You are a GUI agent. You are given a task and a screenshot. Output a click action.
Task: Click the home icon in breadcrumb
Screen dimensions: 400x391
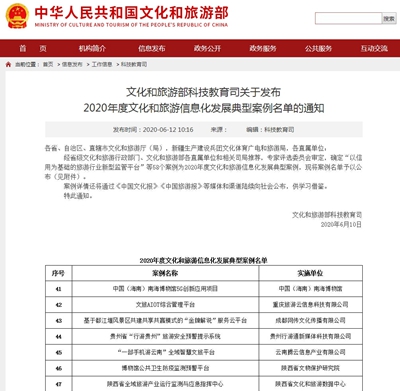tap(8, 64)
